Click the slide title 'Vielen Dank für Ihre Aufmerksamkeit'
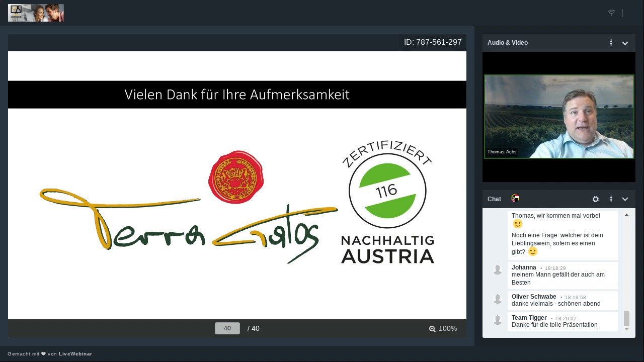The image size is (644, 362). [x=237, y=95]
